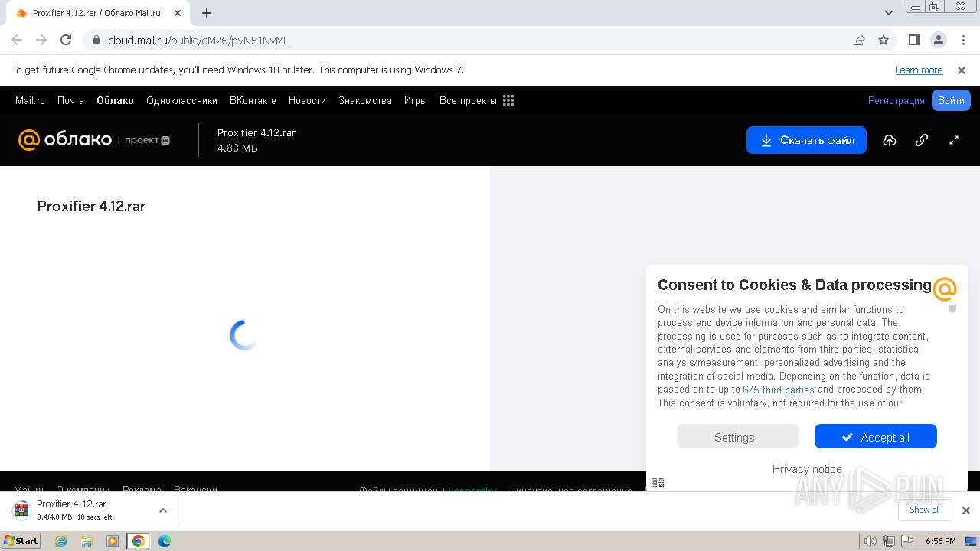Click the Регистрация link

pyautogui.click(x=897, y=100)
